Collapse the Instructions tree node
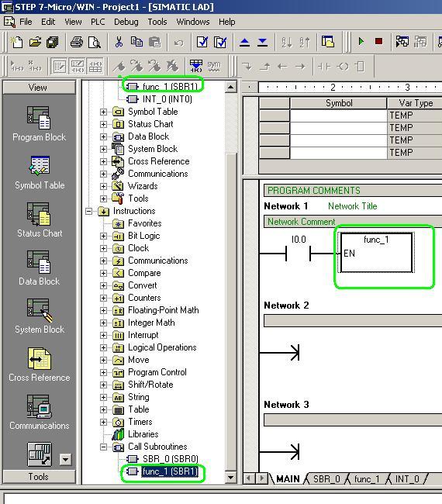Viewport: 442px width, 504px height. (x=88, y=211)
